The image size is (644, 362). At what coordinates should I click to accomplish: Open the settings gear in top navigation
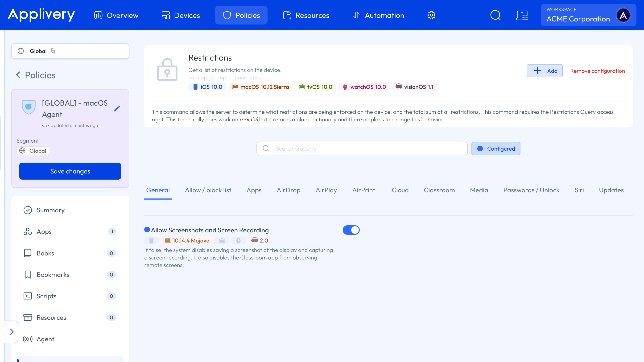pos(431,15)
